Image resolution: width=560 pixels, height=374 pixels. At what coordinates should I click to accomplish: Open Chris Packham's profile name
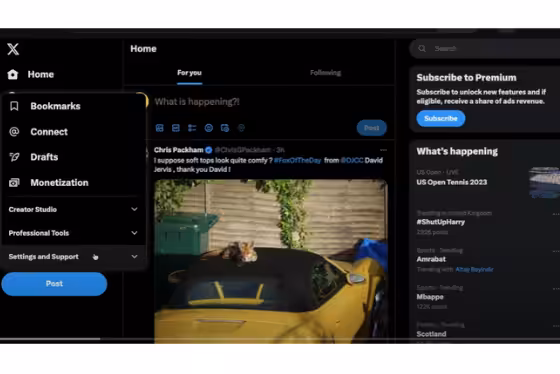click(x=179, y=150)
